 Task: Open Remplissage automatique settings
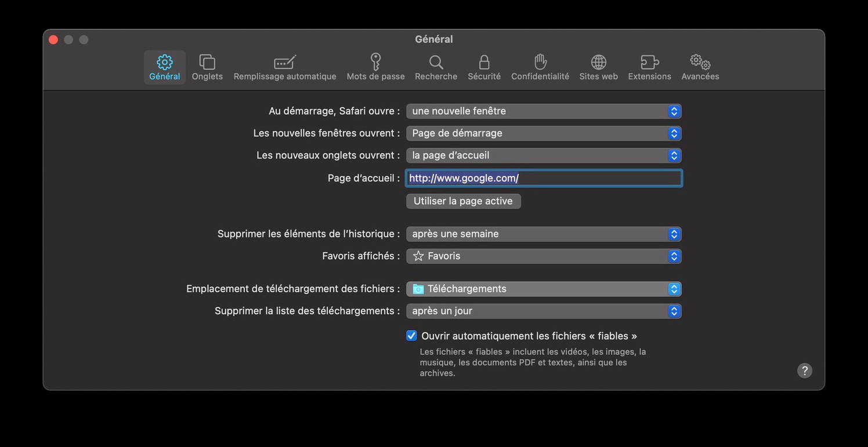[x=285, y=67]
